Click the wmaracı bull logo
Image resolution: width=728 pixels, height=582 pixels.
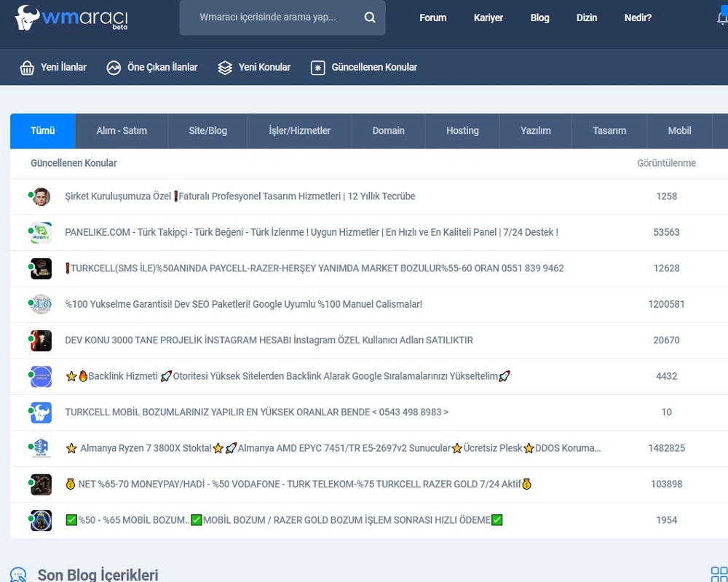coord(28,17)
